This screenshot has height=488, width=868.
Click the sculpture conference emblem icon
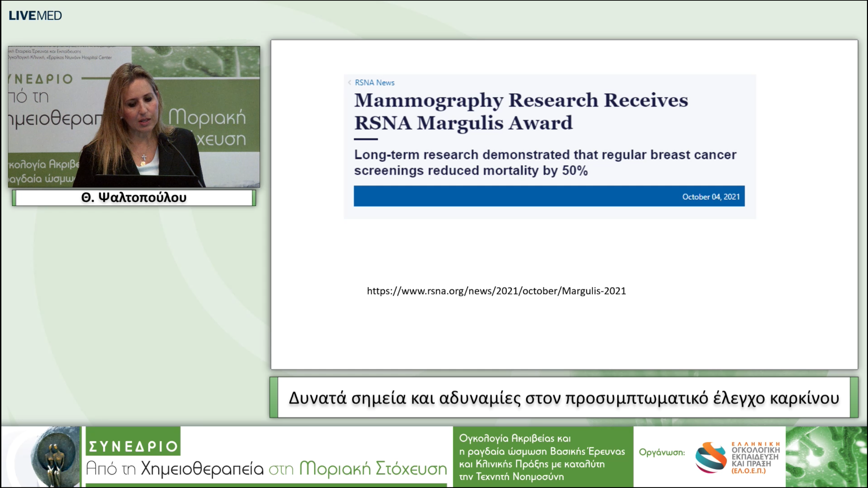tap(54, 457)
